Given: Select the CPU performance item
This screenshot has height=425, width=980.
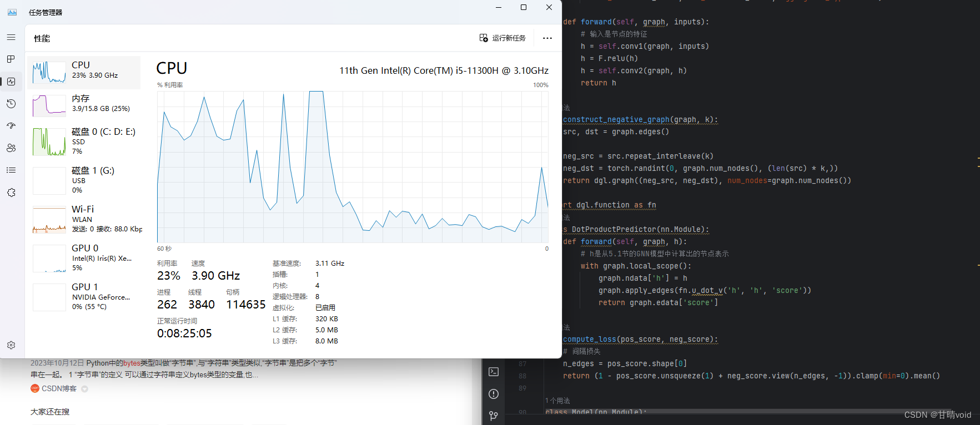Looking at the screenshot, I should pyautogui.click(x=84, y=73).
